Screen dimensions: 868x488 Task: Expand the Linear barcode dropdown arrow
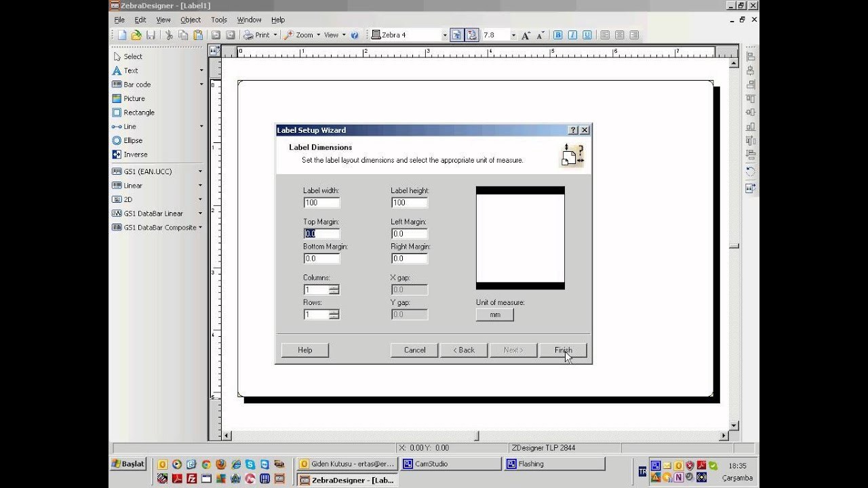[200, 186]
